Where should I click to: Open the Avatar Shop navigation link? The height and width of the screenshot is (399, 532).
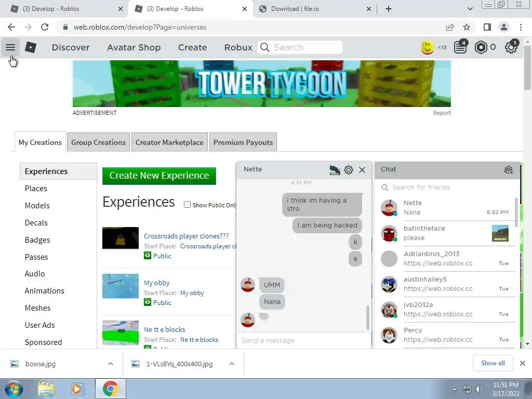tap(134, 47)
